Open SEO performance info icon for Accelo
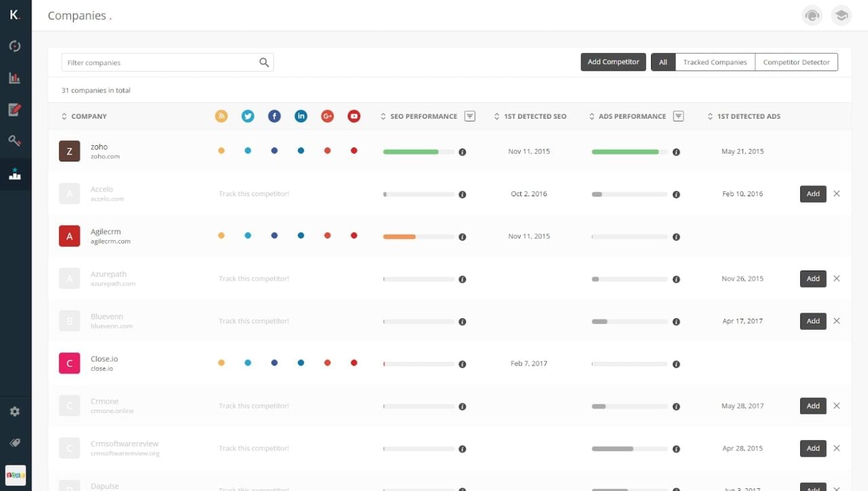868x491 pixels. pyautogui.click(x=462, y=195)
